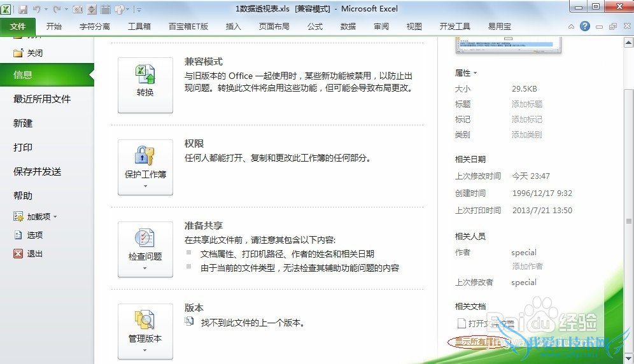Click the 关闭 (Close file) item
The height and width of the screenshot is (364, 634).
point(27,53)
